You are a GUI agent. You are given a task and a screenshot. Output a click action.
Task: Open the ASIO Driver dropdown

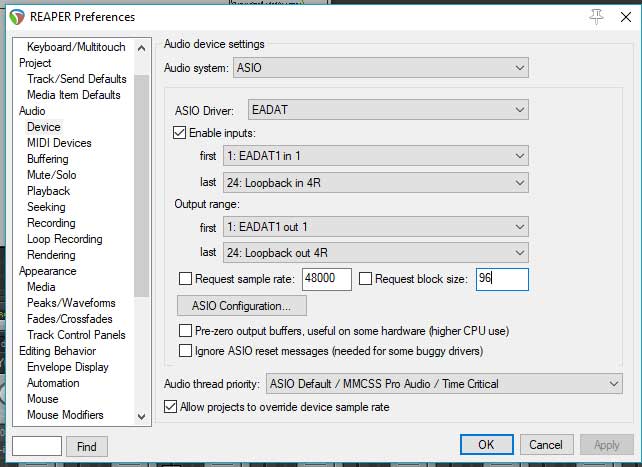pos(388,110)
